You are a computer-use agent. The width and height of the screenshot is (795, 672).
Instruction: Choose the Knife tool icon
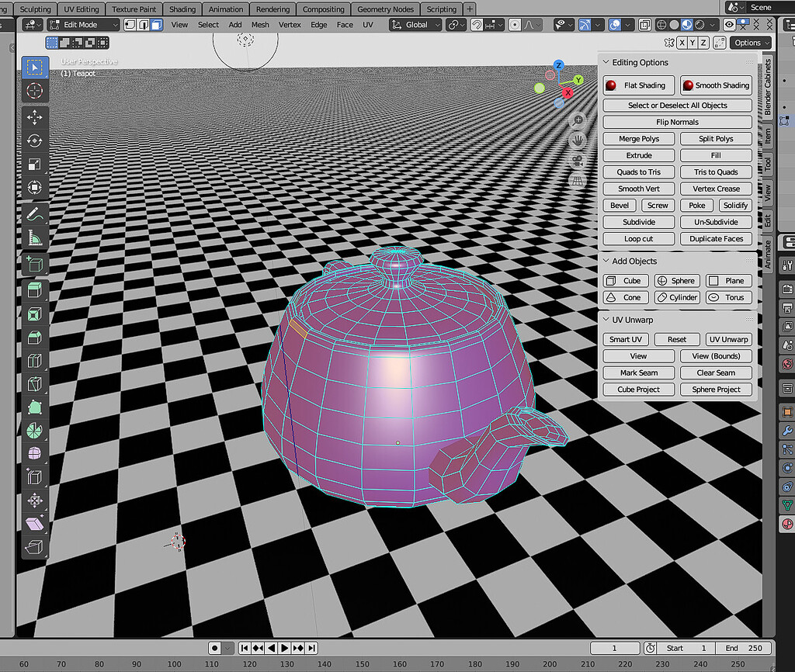[x=34, y=384]
